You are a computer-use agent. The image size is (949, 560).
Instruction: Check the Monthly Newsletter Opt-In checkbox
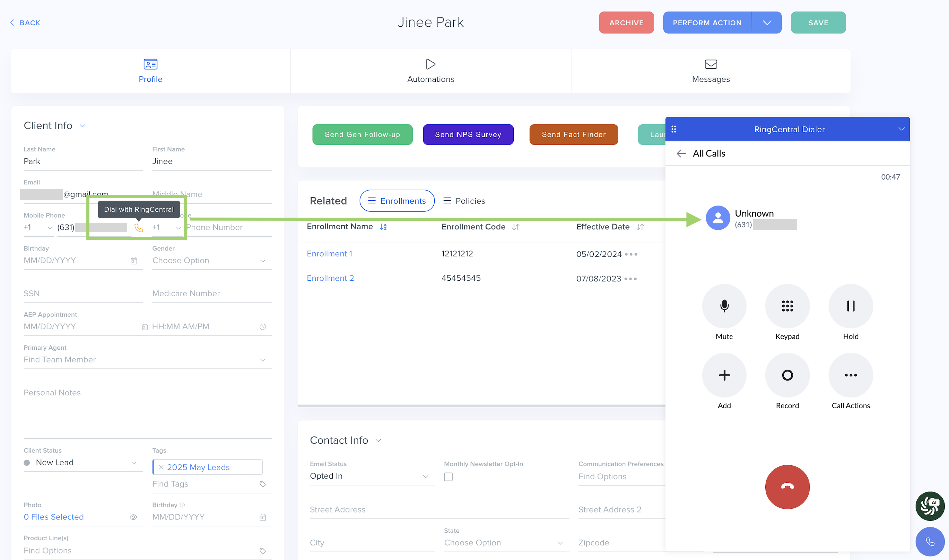448,476
